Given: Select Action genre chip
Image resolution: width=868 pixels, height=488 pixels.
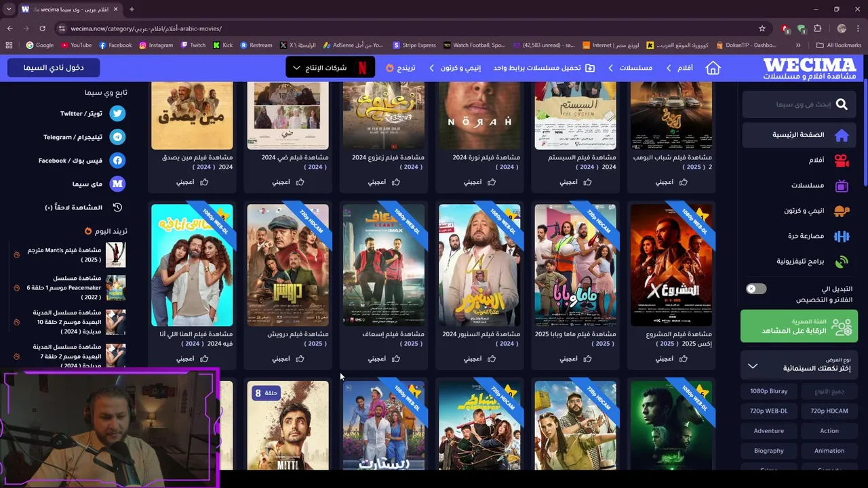Looking at the screenshot, I should pos(829,430).
